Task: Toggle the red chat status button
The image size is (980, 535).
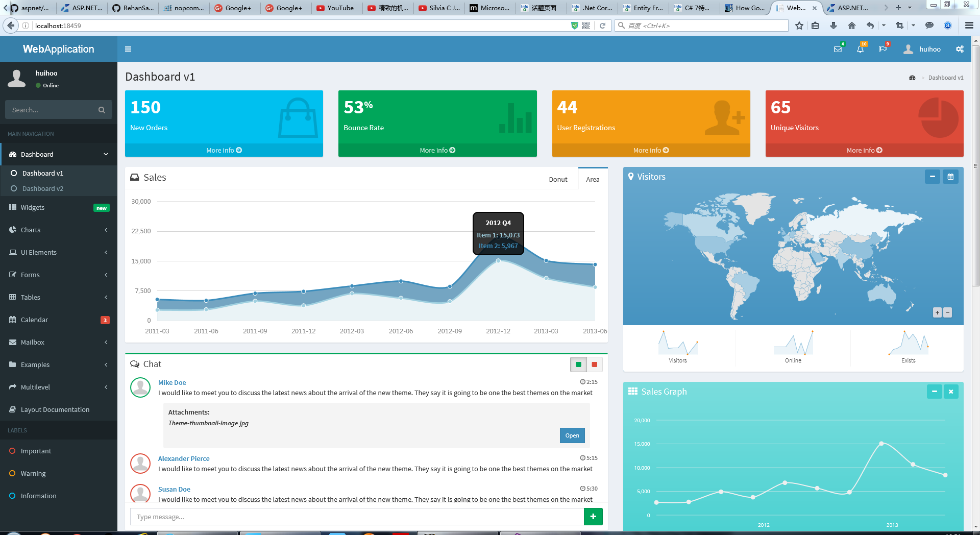Action: (x=594, y=364)
